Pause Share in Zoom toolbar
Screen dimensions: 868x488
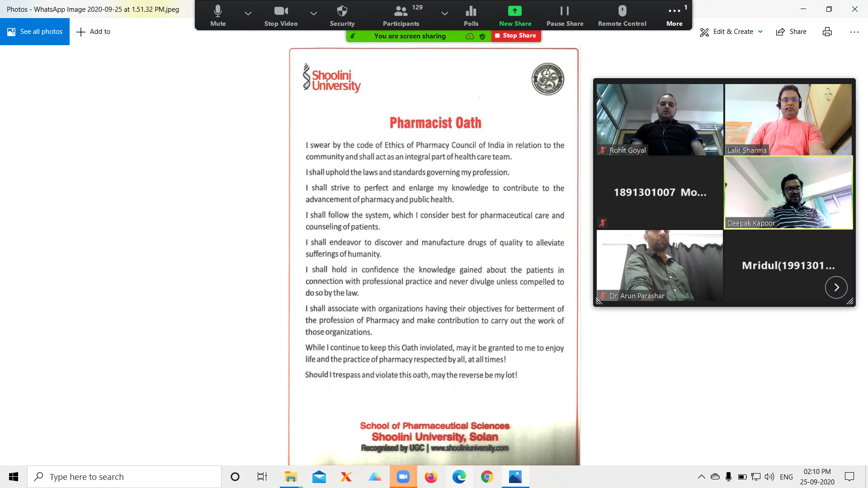coord(565,15)
